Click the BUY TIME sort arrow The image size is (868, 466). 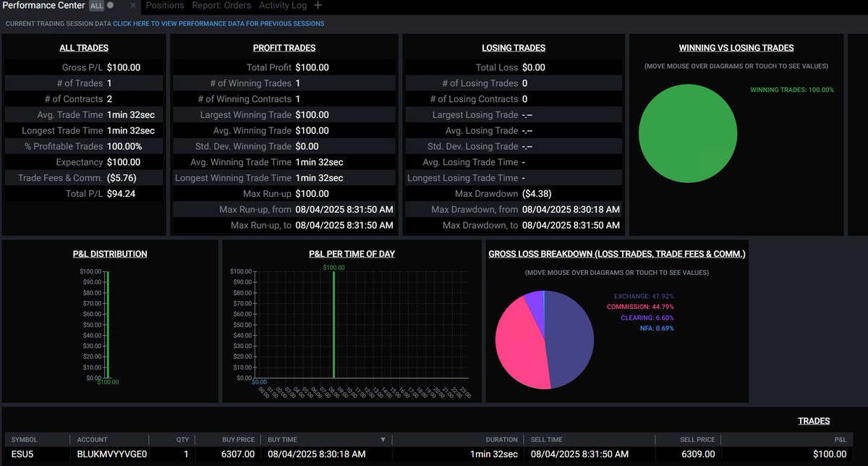point(383,440)
